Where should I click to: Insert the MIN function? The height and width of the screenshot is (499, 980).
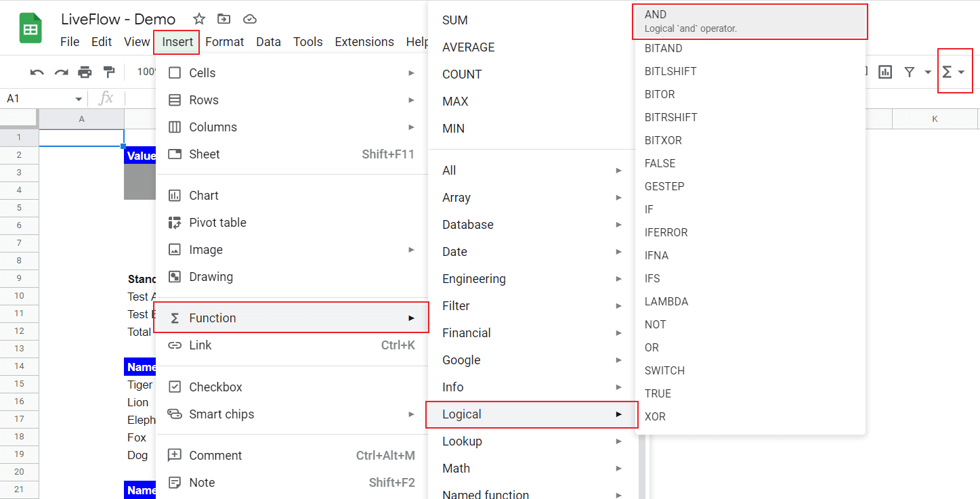[532, 129]
